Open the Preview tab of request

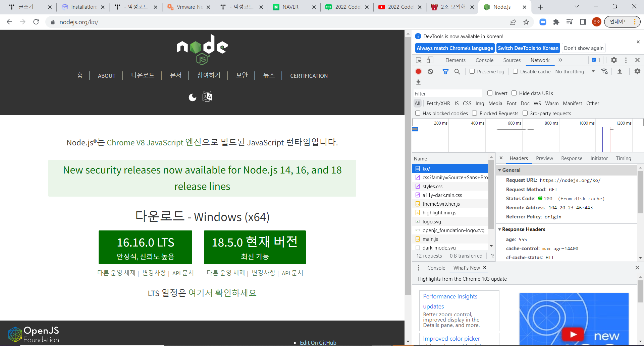point(544,158)
